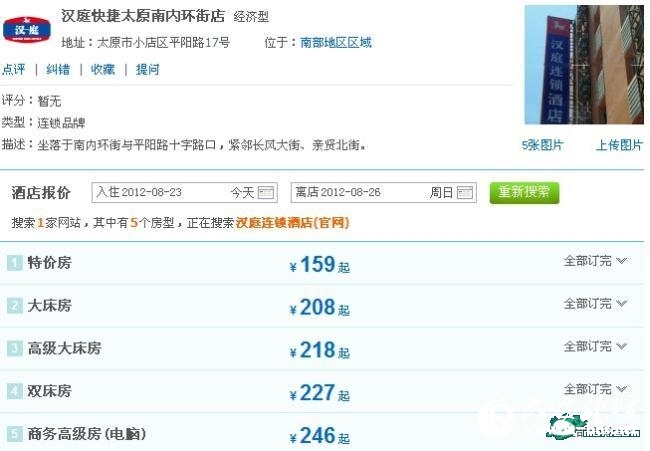Expand the 全部订完 arrow for 特价房
This screenshot has width=650, height=451.
(621, 261)
